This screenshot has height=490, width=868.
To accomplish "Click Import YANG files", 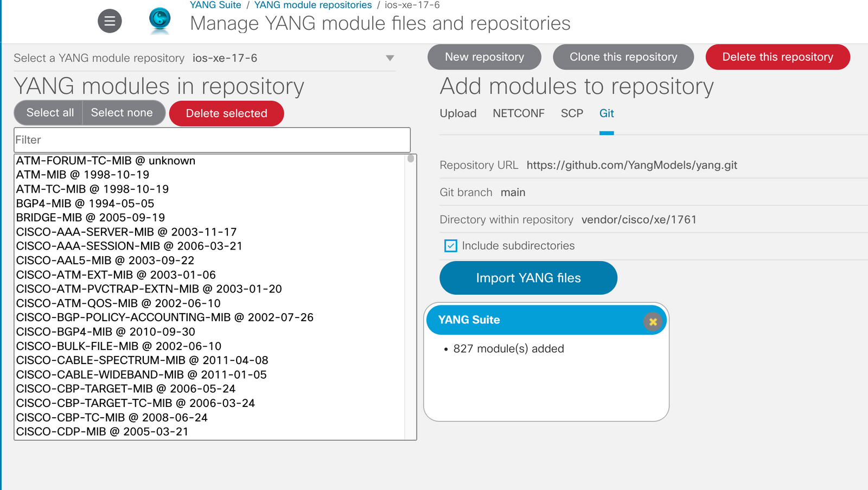I will 528,278.
